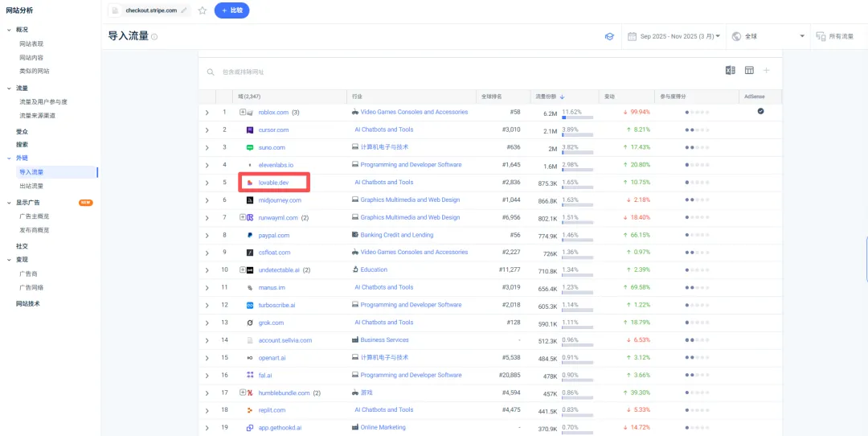This screenshot has width=868, height=436.
Task: Click the 比较 compare button
Action: tap(232, 10)
